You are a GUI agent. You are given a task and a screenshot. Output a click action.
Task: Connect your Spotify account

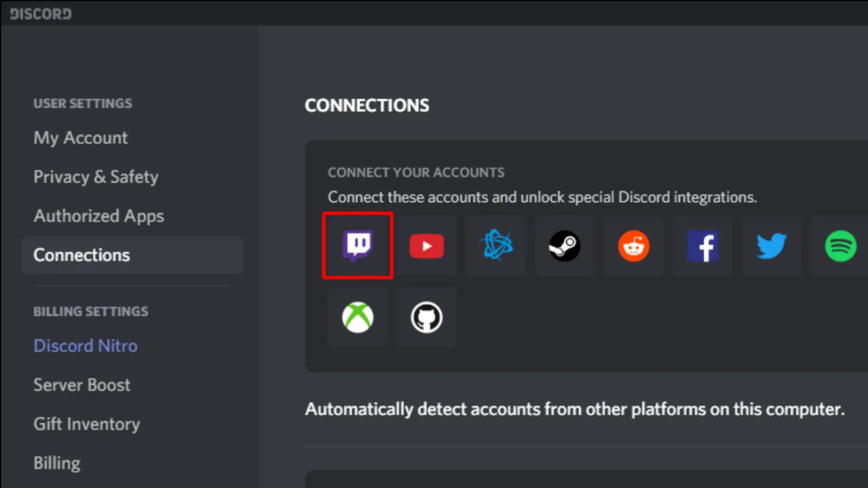click(x=840, y=246)
